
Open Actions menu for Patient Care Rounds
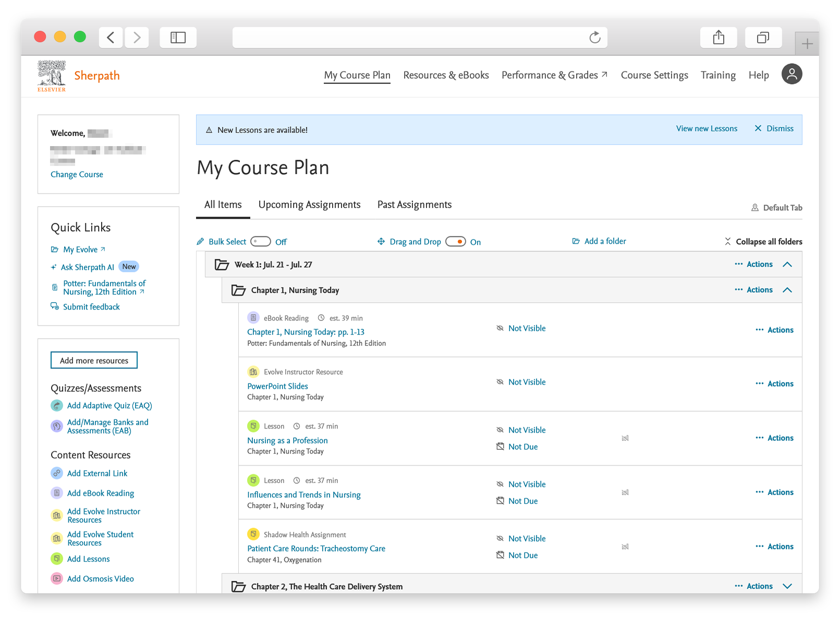point(774,547)
